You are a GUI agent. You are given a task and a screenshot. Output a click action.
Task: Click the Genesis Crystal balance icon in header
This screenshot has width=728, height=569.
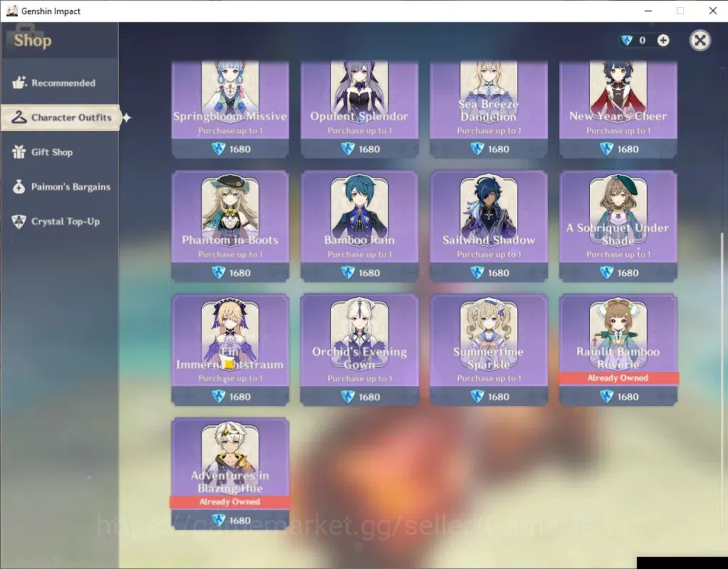click(x=627, y=41)
